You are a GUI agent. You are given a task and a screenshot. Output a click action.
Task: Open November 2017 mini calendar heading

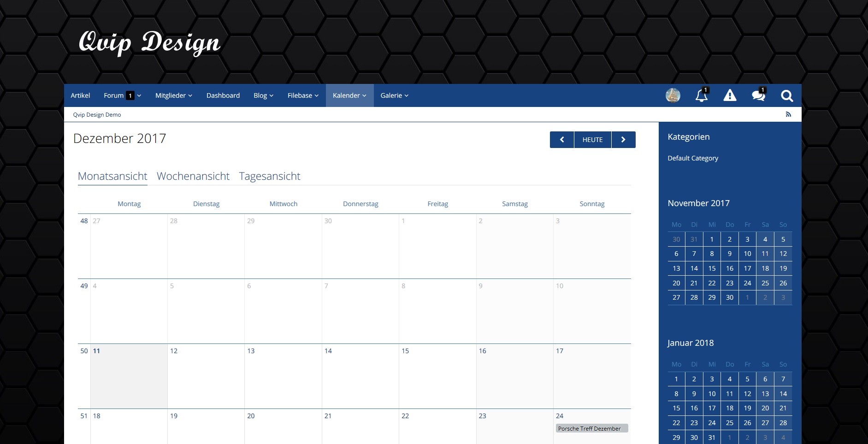click(x=698, y=203)
